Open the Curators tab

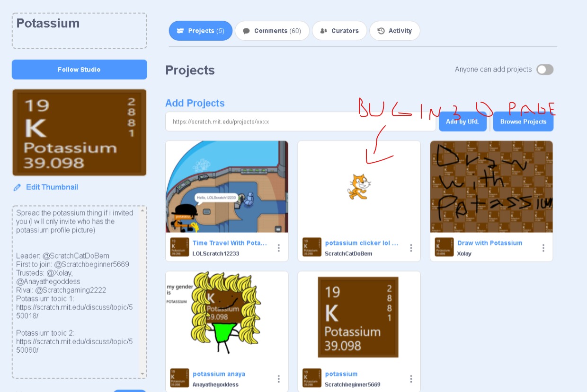click(339, 31)
